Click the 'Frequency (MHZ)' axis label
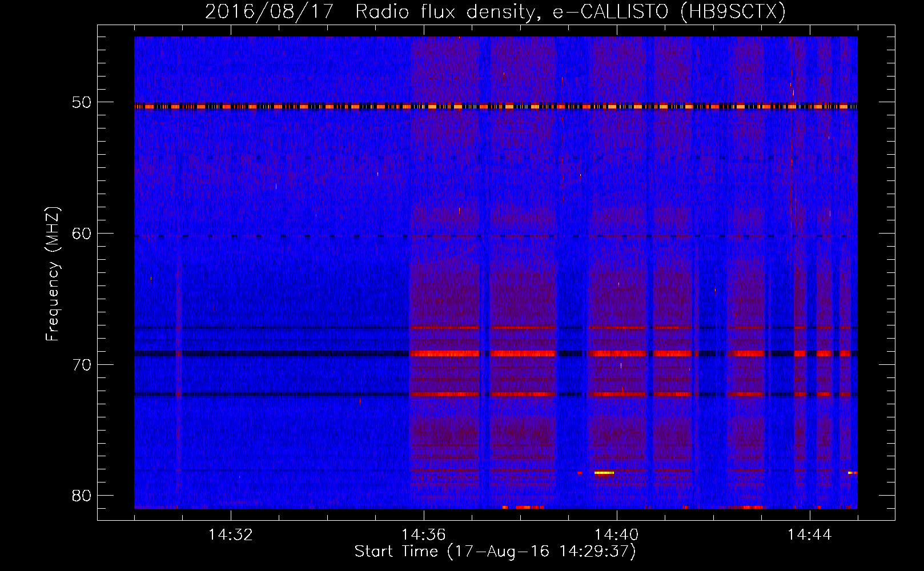 point(53,274)
